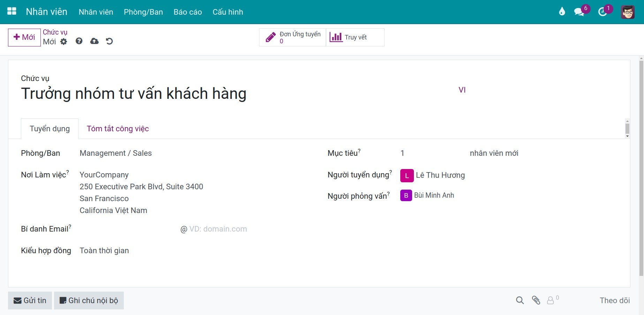The height and width of the screenshot is (315, 644).
Task: Click the VI translation button
Action: 462,90
